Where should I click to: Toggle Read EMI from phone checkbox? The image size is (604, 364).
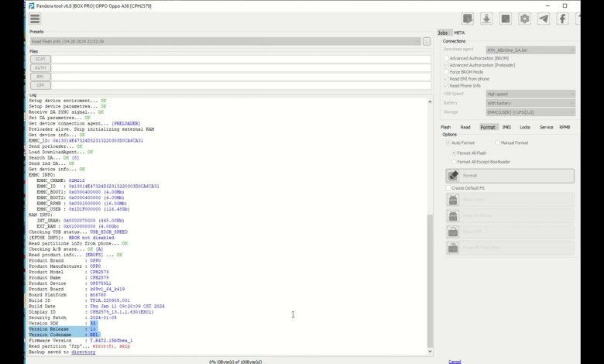click(446, 78)
